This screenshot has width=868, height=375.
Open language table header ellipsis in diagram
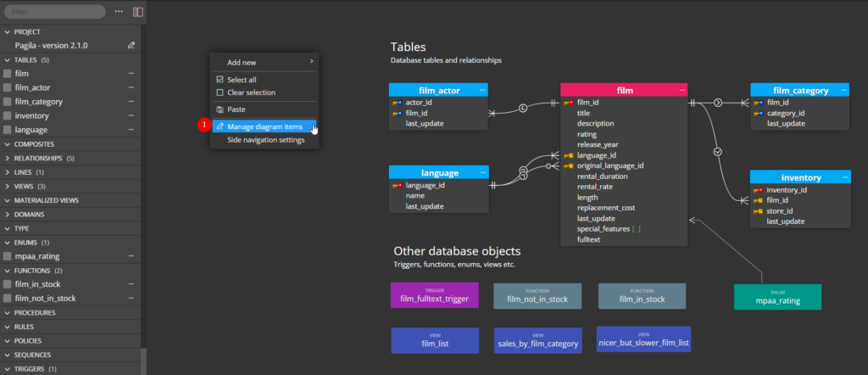[x=482, y=173]
